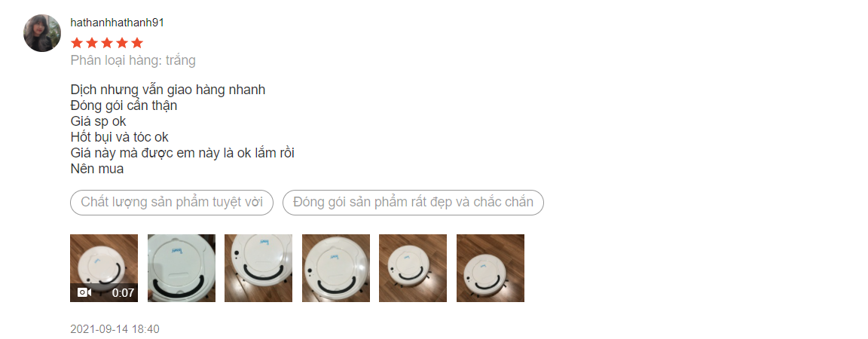Open the fourth review photo thumbnail

[336, 268]
